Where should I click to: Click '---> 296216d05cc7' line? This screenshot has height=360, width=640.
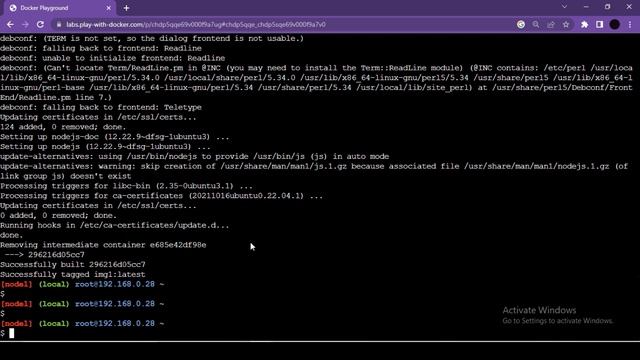[x=44, y=255]
